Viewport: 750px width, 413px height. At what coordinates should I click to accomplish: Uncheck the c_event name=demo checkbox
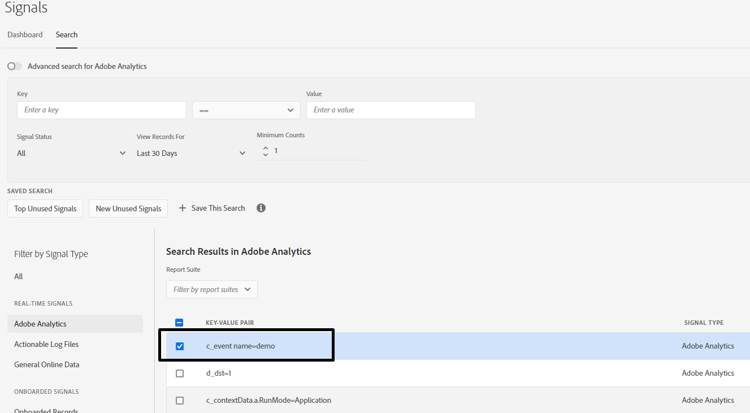point(180,346)
